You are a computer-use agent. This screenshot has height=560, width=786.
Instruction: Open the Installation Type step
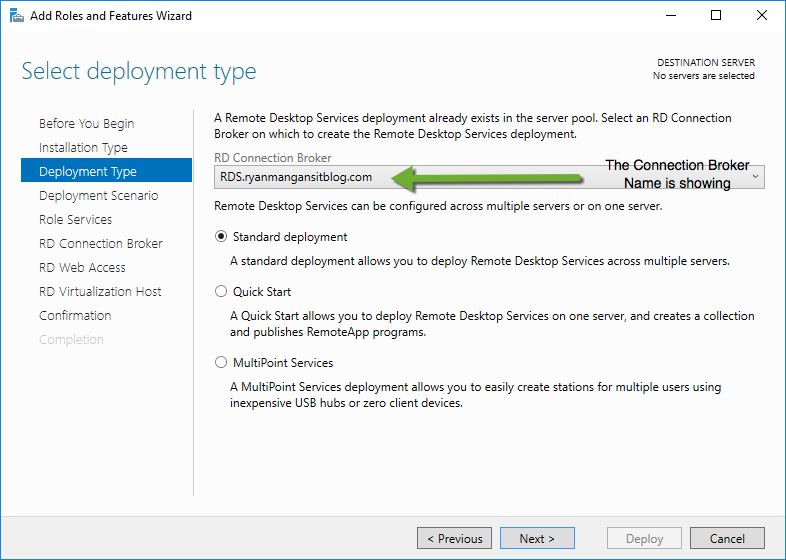pos(83,147)
